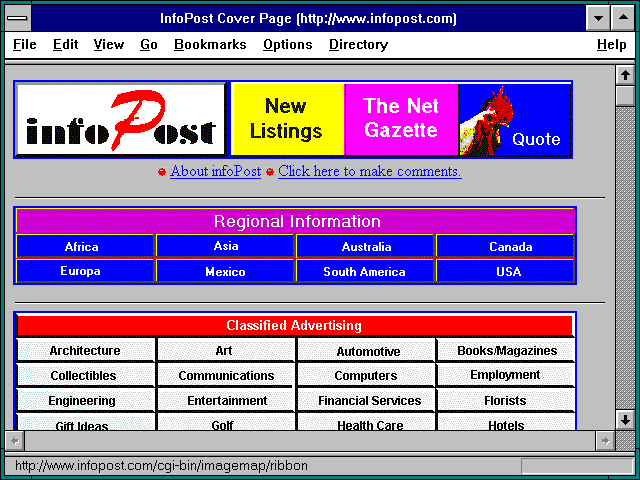
Task: Open the Architecture classifieds
Action: click(x=86, y=350)
